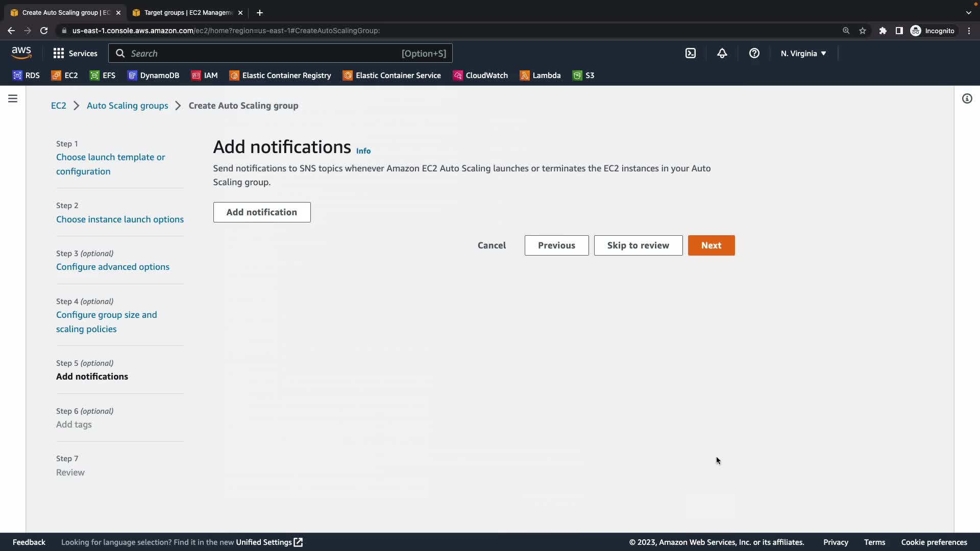Click the info panel icon at right
Screen dimensions: 980x551
[x=967, y=98]
